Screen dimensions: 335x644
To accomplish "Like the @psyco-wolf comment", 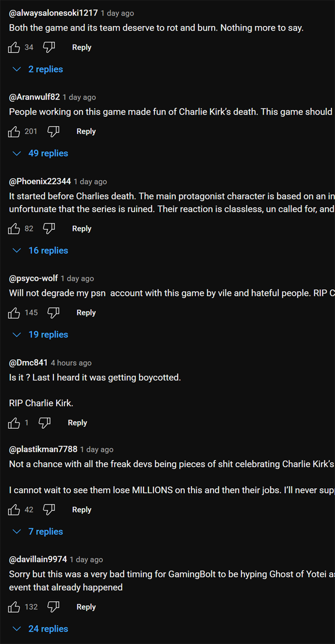I will 14,313.
